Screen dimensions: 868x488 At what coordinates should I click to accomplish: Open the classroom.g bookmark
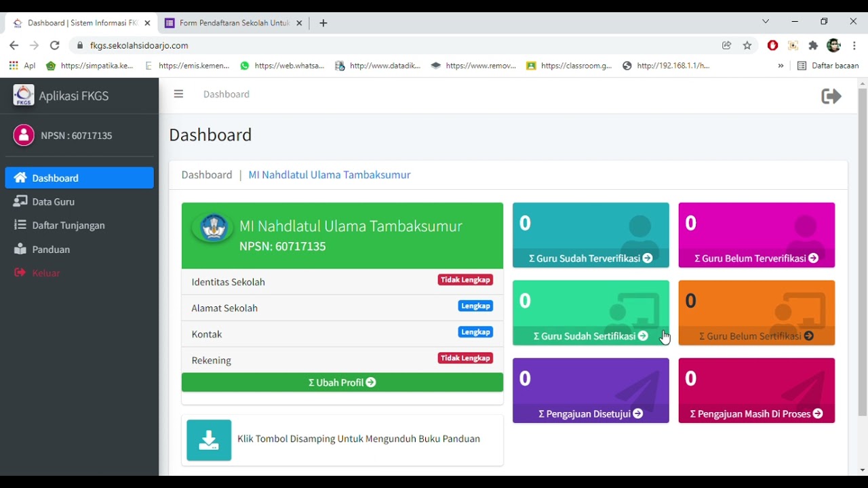click(x=570, y=66)
